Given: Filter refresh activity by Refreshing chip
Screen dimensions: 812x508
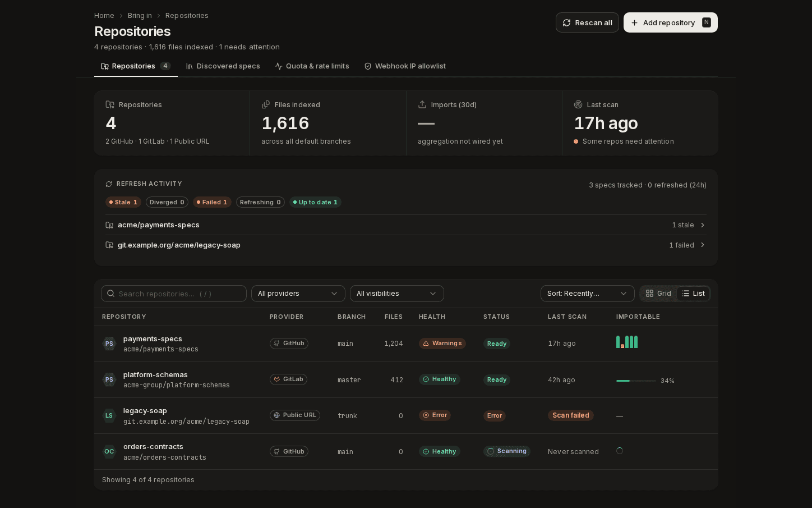Looking at the screenshot, I should pyautogui.click(x=260, y=202).
